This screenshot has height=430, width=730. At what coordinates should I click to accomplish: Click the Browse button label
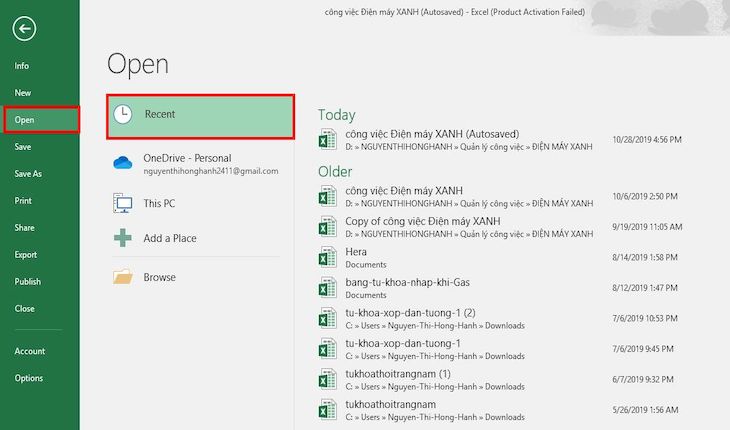pos(159,277)
